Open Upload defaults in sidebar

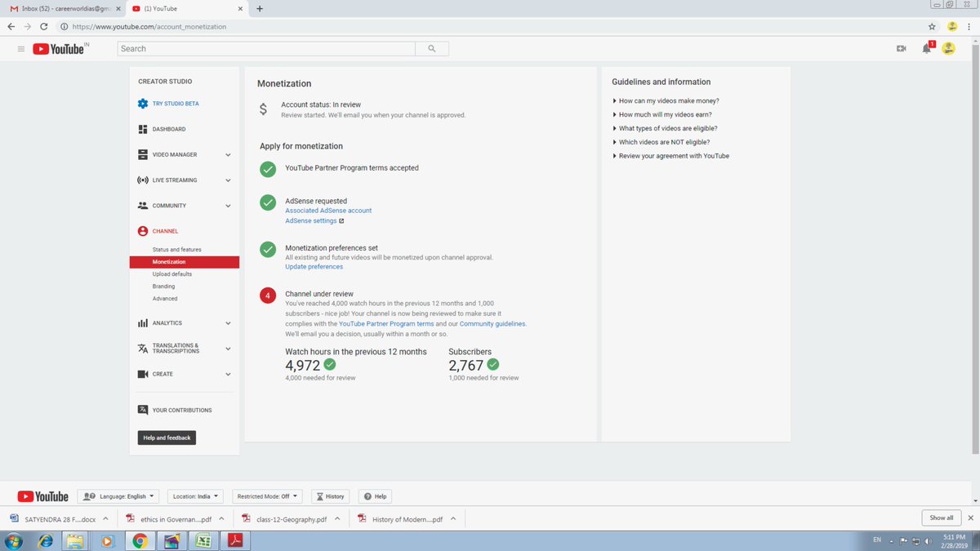click(x=172, y=274)
